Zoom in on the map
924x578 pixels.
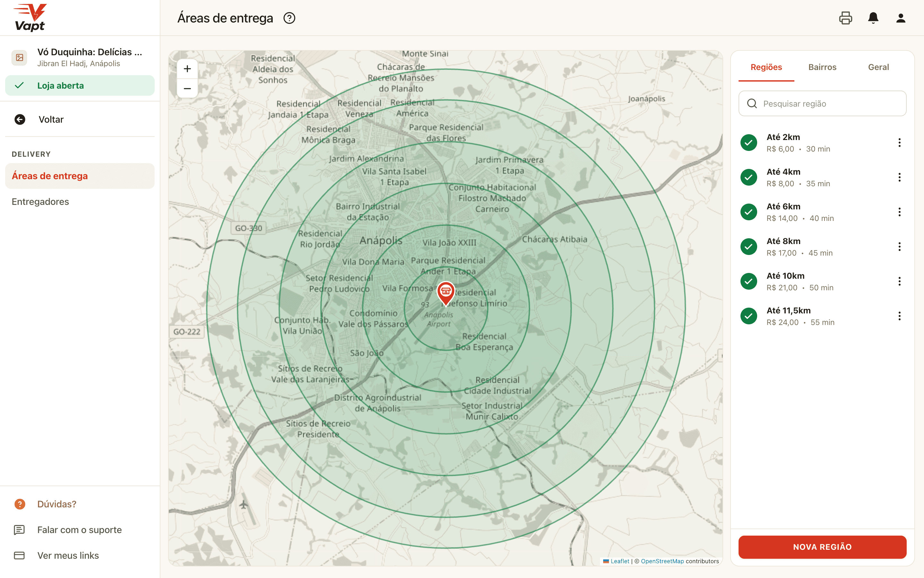pos(187,69)
